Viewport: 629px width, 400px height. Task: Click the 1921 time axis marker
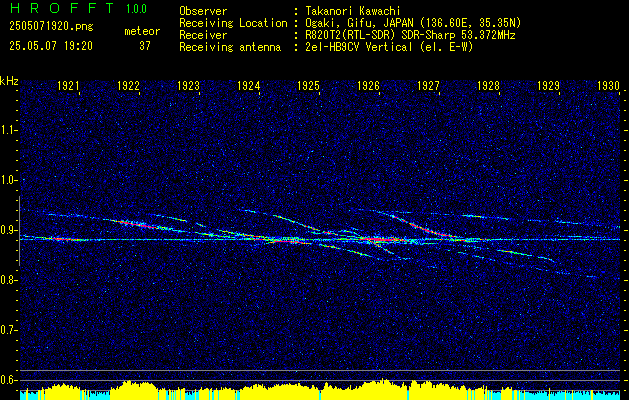[x=68, y=85]
